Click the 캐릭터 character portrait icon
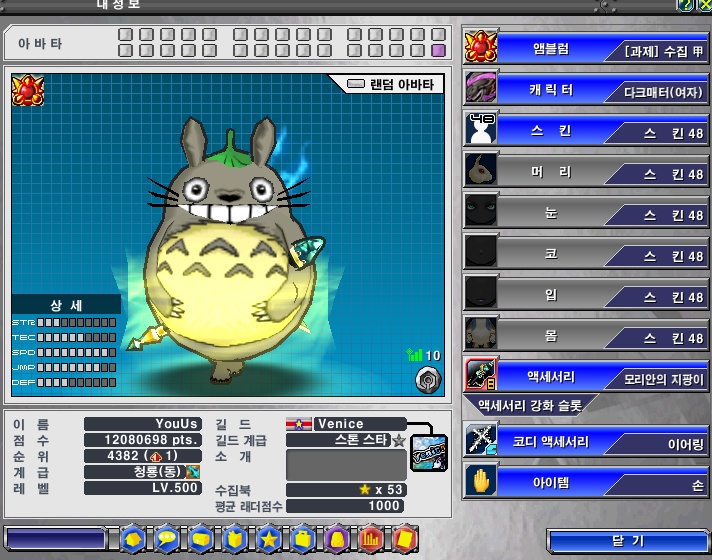 tap(481, 88)
